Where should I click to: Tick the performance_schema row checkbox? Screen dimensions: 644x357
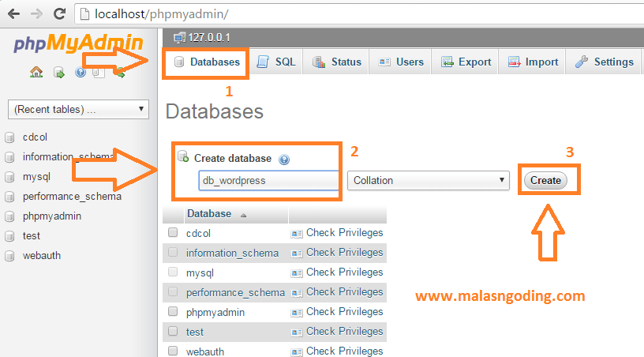pyautogui.click(x=173, y=291)
